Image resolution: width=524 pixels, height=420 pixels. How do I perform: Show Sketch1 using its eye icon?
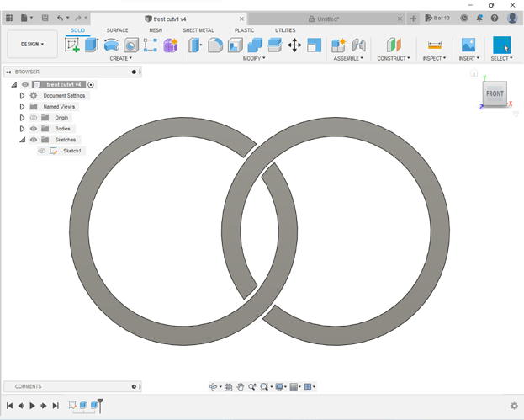[x=42, y=151]
